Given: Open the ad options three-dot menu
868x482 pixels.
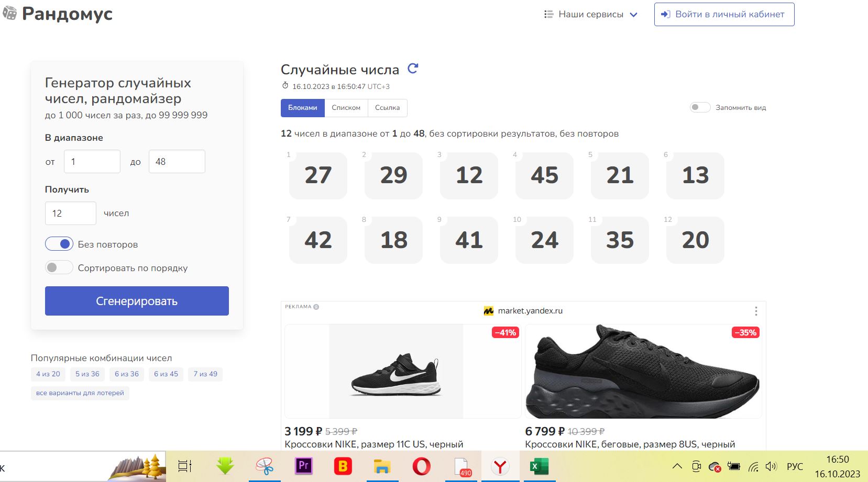Looking at the screenshot, I should point(756,311).
